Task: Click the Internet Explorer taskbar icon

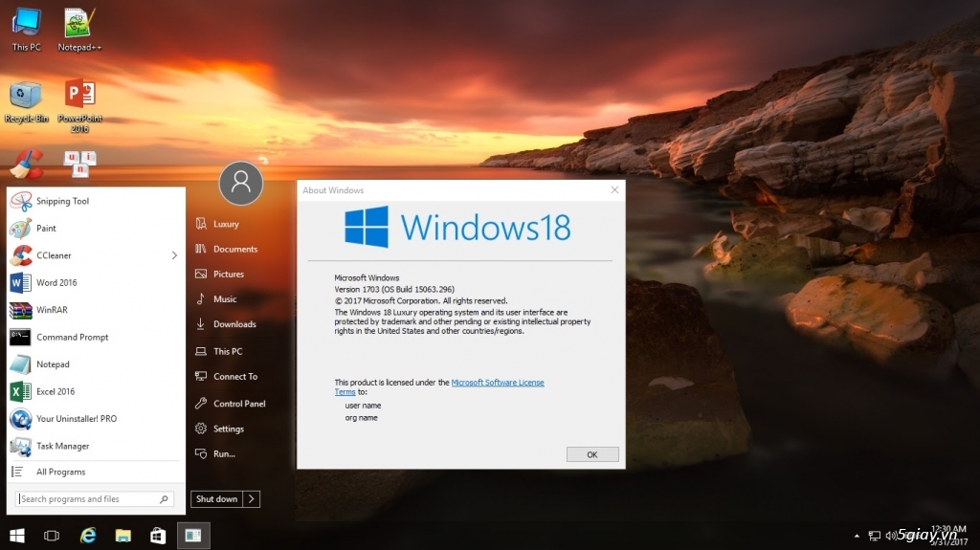Action: tap(88, 536)
